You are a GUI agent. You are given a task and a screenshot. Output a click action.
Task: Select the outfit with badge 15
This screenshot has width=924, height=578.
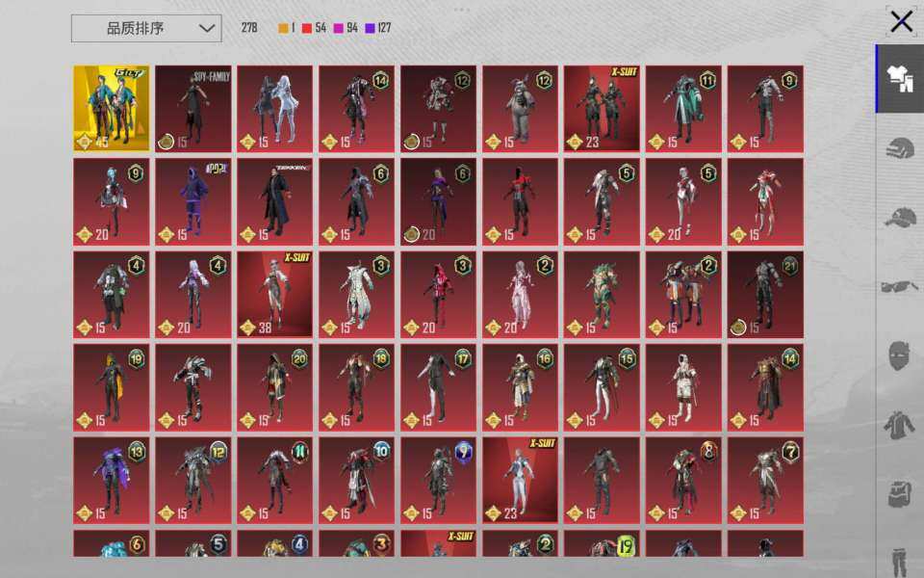coord(602,387)
